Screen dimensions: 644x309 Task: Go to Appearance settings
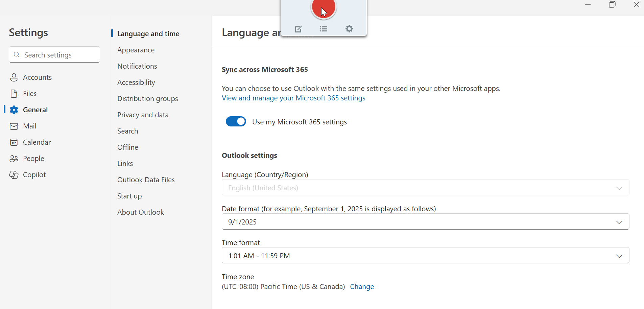pyautogui.click(x=136, y=50)
